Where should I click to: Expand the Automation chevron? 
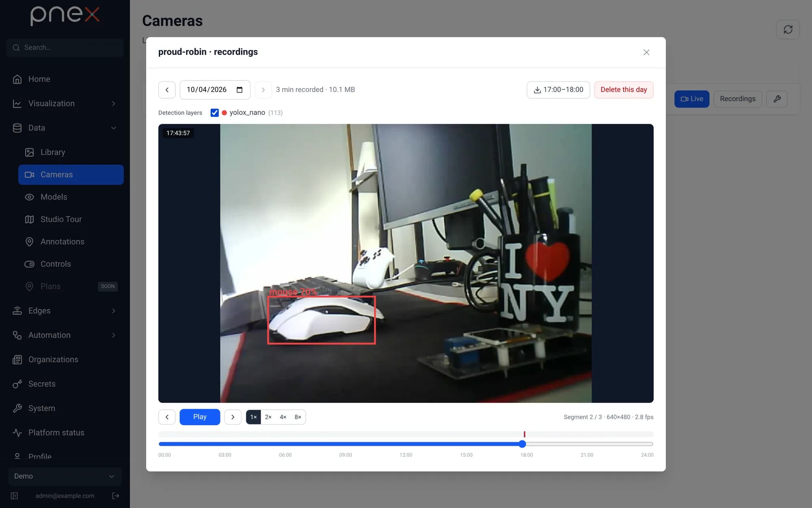click(114, 335)
